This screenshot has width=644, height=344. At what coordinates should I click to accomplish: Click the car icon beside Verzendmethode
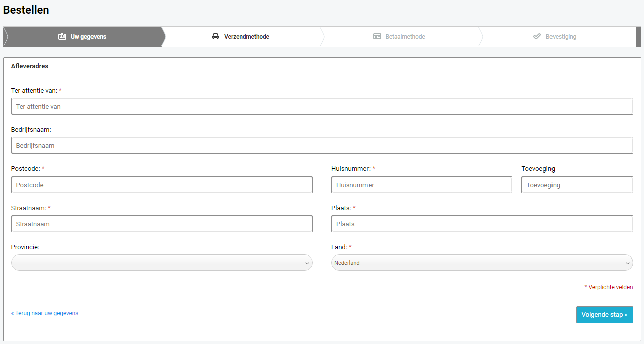[216, 37]
